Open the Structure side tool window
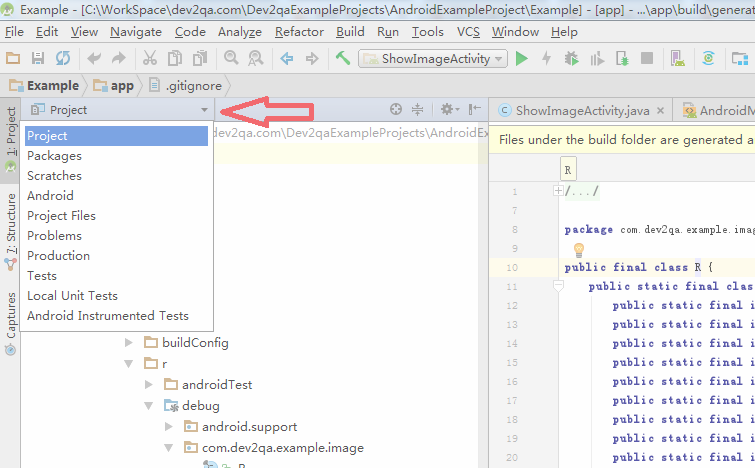 [x=10, y=226]
